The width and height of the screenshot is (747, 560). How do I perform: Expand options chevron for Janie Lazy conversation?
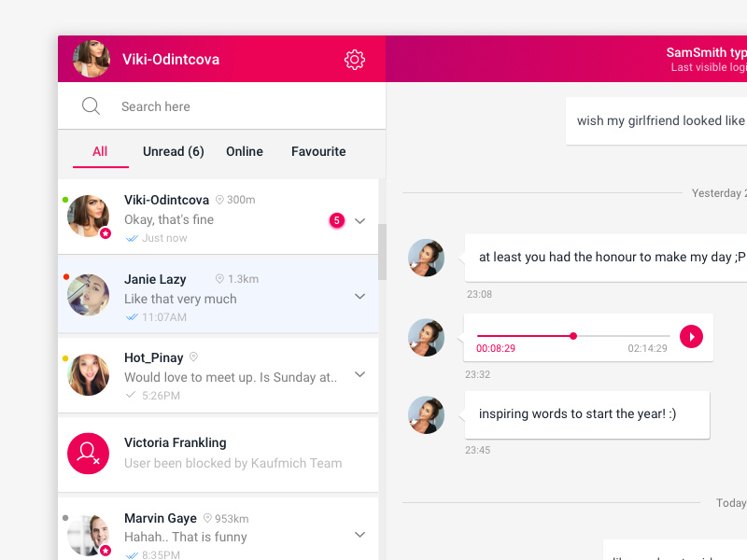point(360,296)
